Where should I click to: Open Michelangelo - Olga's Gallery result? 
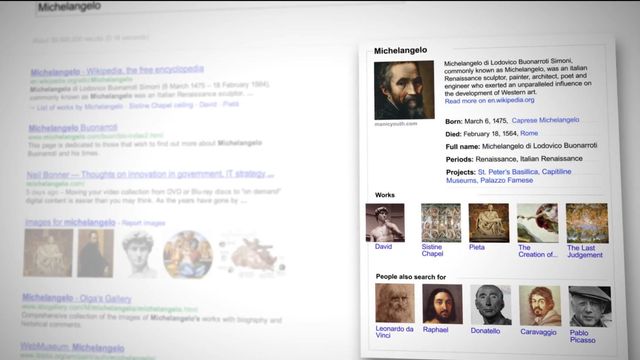77,298
